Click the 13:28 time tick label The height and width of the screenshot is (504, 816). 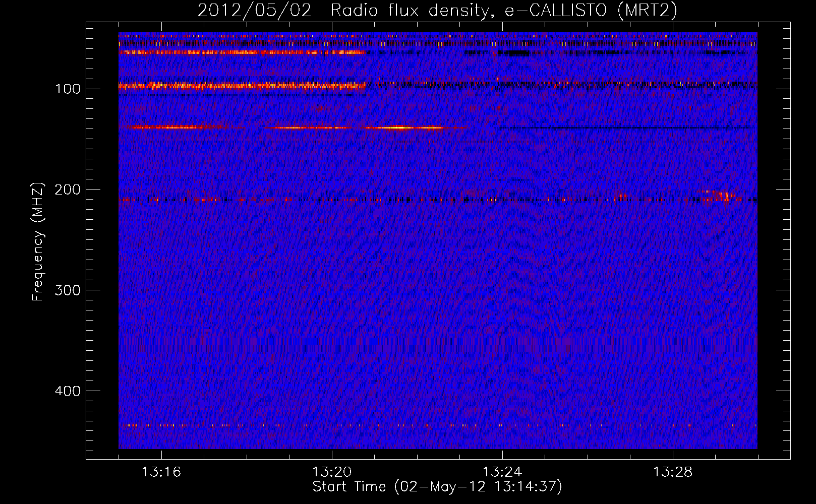click(673, 472)
